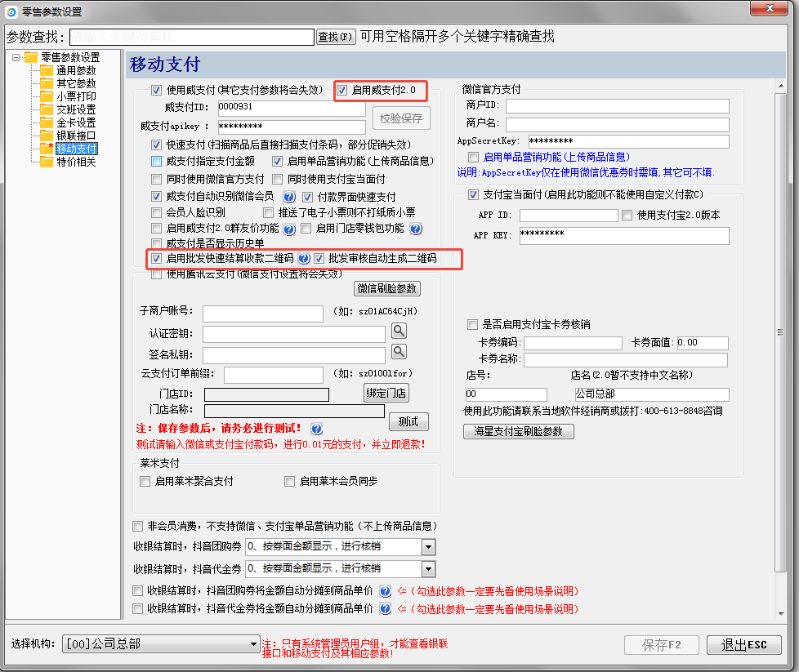Click help icon beside 启用批发快速结算收款二维码
Viewport: 799px width, 672px height.
[x=304, y=258]
